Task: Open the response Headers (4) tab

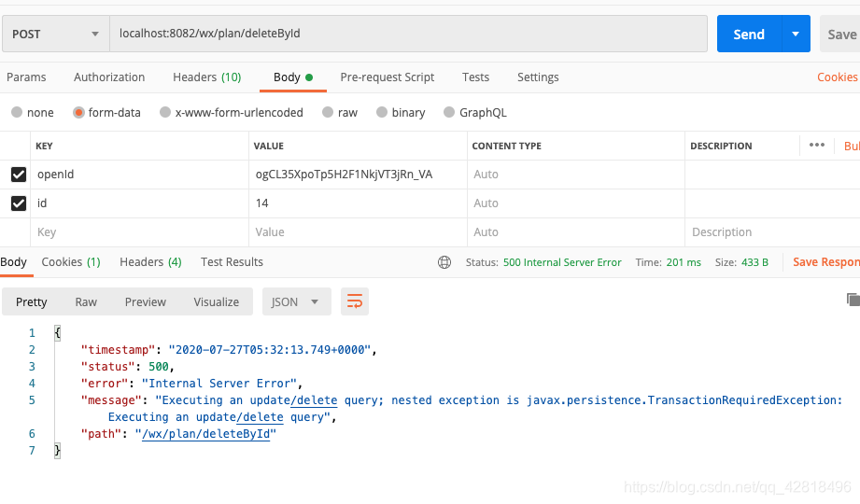Action: [151, 262]
